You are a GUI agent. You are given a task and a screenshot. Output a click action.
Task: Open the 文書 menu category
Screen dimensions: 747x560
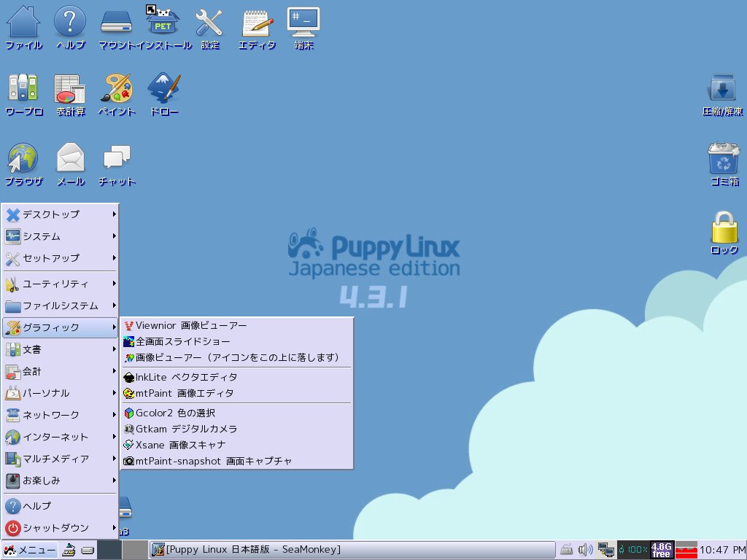click(61, 349)
